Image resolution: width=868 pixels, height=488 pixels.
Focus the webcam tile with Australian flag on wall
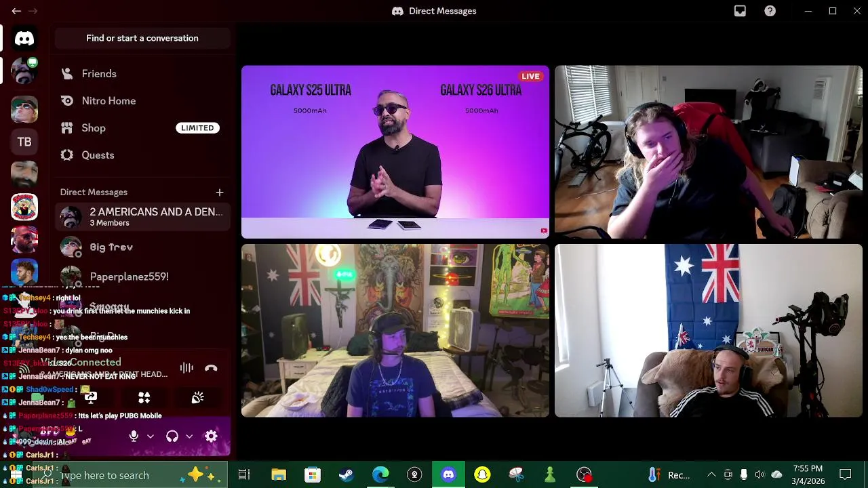(x=709, y=331)
